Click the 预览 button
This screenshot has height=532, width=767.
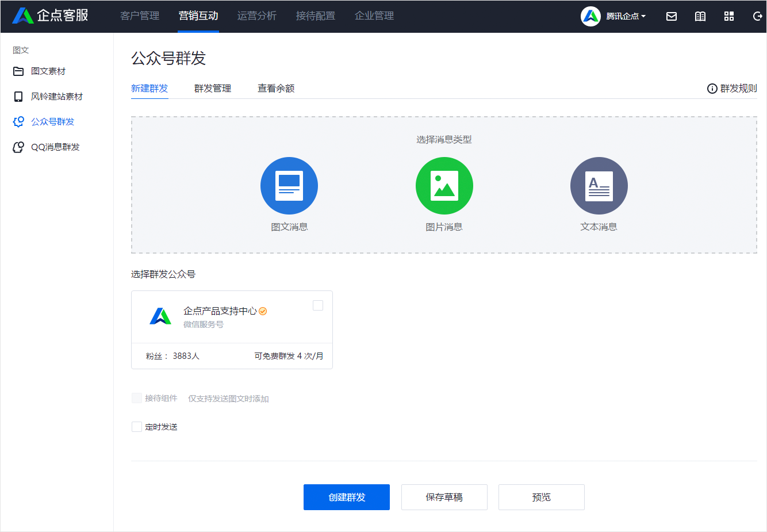tap(542, 497)
